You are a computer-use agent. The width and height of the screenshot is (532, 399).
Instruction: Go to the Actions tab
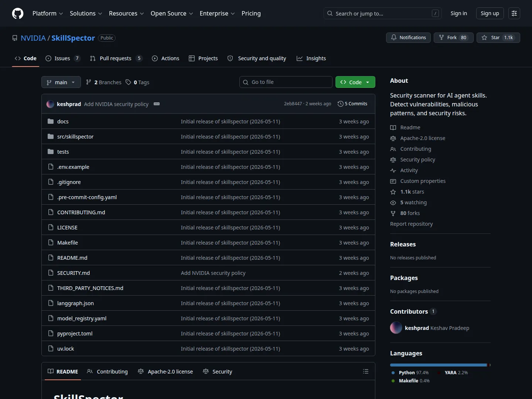pos(166,58)
